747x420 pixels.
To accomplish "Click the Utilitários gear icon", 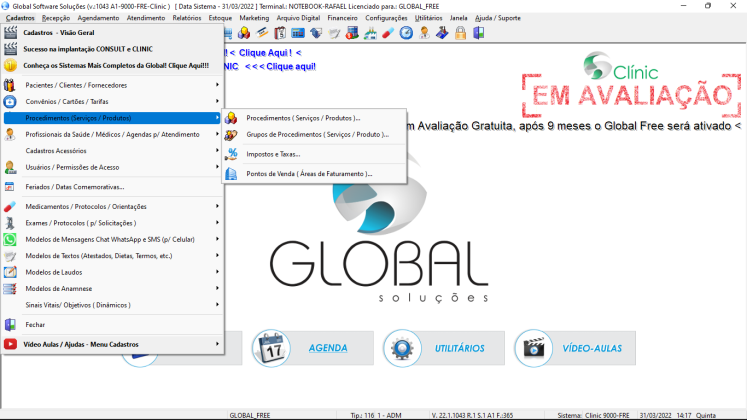I will 403,348.
